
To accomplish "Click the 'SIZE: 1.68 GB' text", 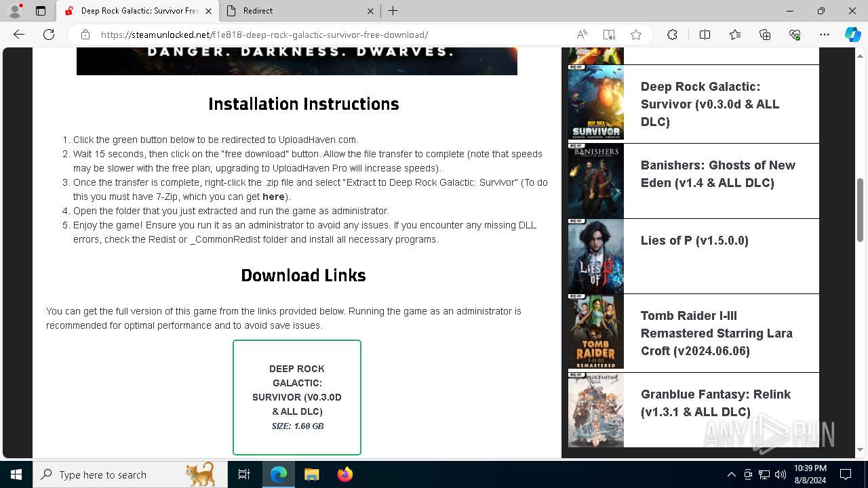I will (297, 426).
